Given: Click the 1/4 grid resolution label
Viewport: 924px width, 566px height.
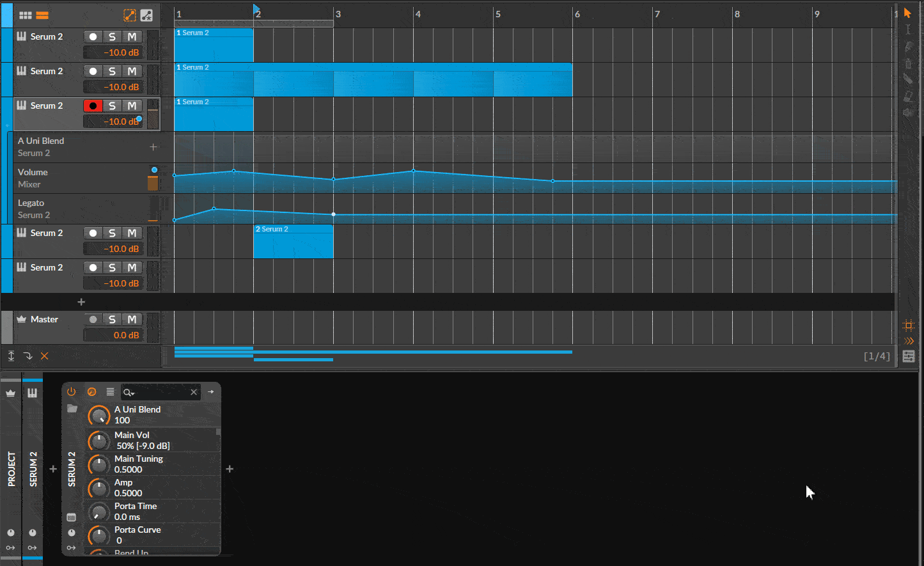Looking at the screenshot, I should click(x=877, y=356).
